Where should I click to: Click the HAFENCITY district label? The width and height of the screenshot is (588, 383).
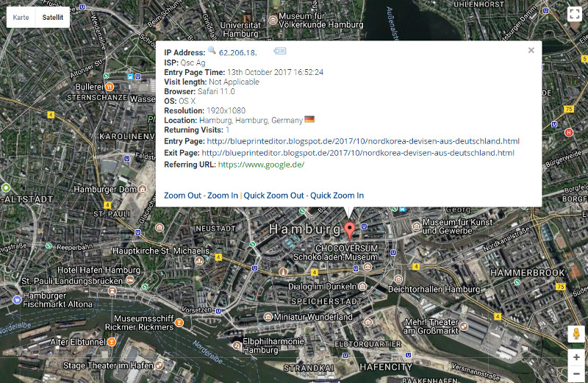(386, 367)
